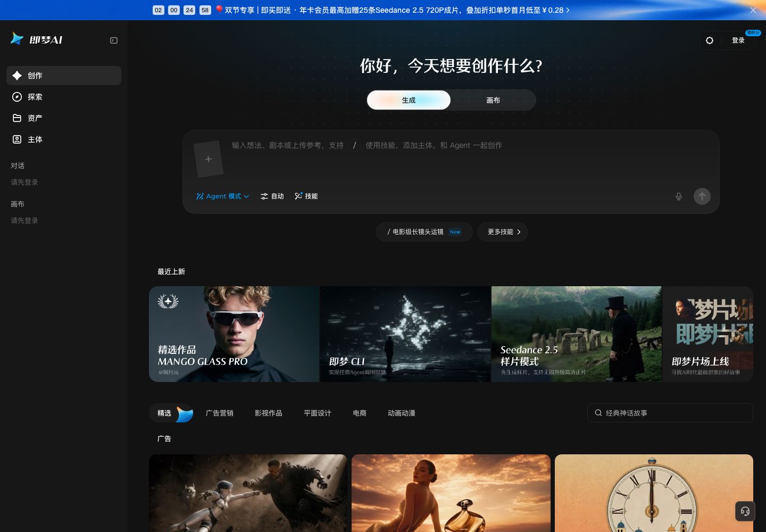
Task: Select the 动画动漫 category tab
Action: (402, 413)
